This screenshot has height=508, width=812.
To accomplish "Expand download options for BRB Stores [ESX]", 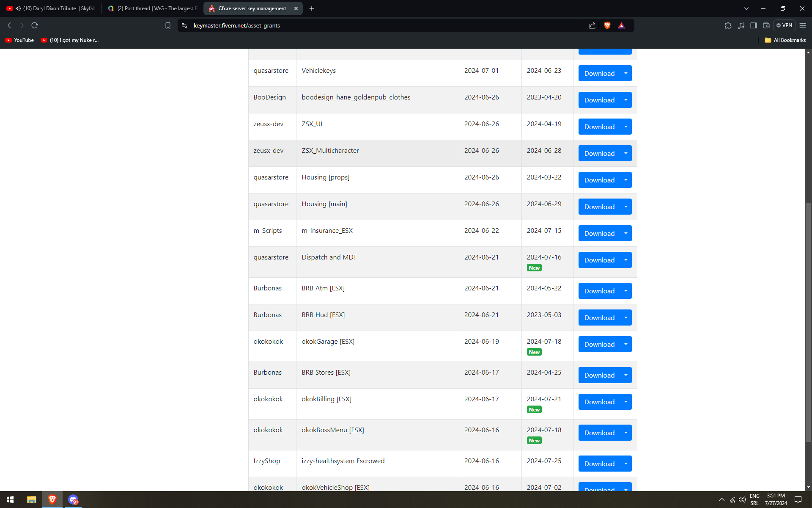I will pos(626,375).
